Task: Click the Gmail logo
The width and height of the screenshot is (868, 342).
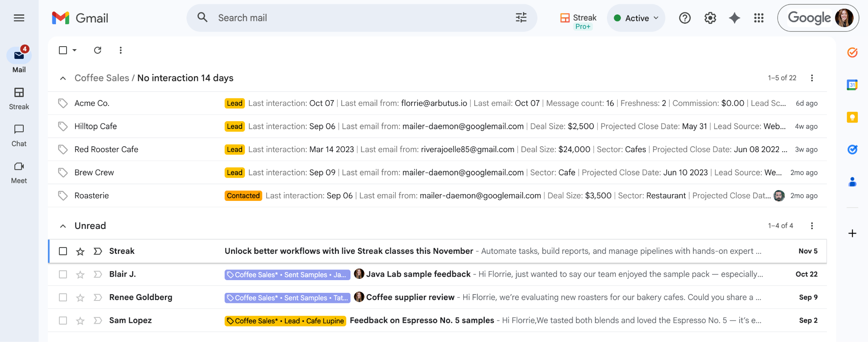Action: pos(80,18)
